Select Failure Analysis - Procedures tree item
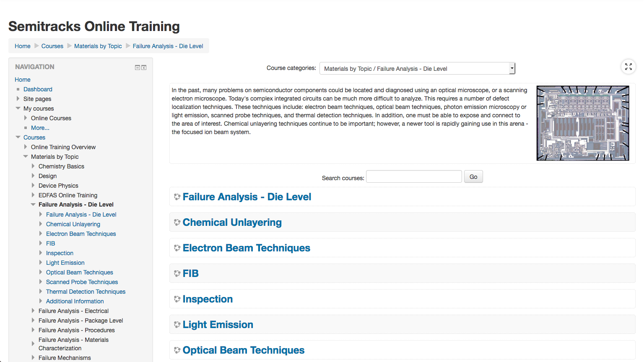 77,330
